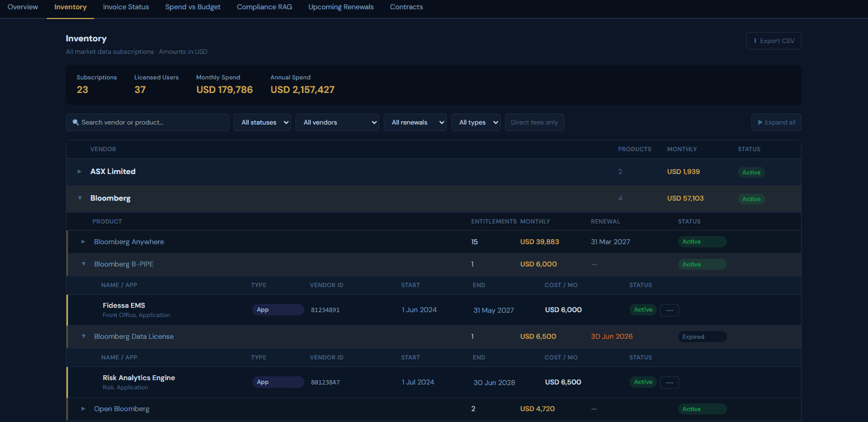Click the Active badge in Fidessa EMS row
Screen dimensions: 868x422
[x=643, y=309]
